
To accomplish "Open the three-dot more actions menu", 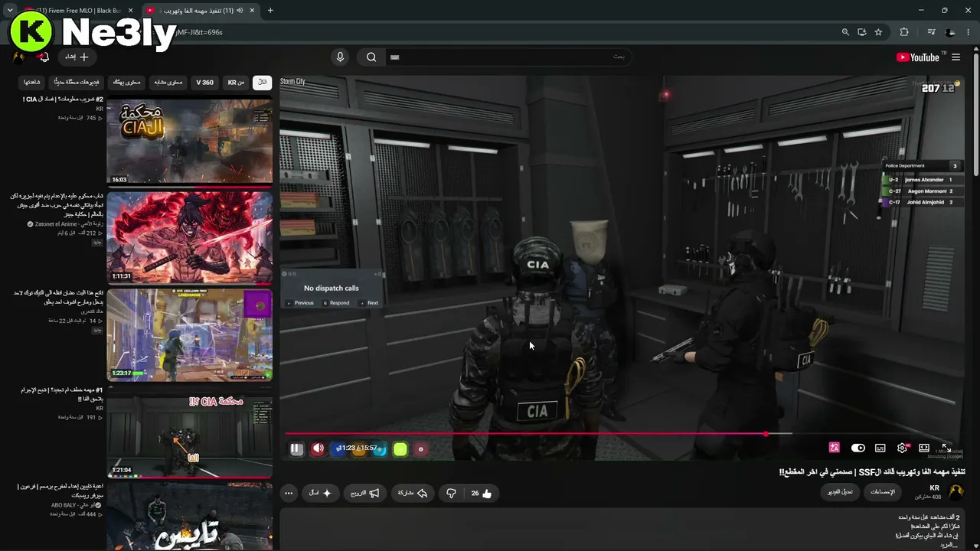I will click(289, 494).
